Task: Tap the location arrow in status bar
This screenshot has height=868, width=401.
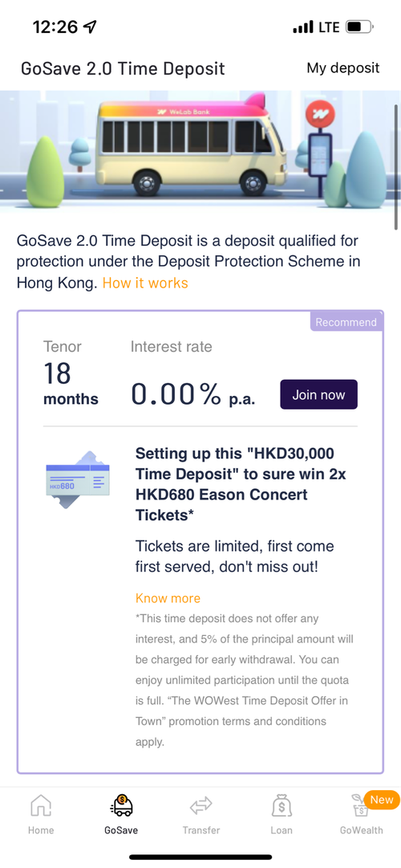Action: (x=89, y=26)
